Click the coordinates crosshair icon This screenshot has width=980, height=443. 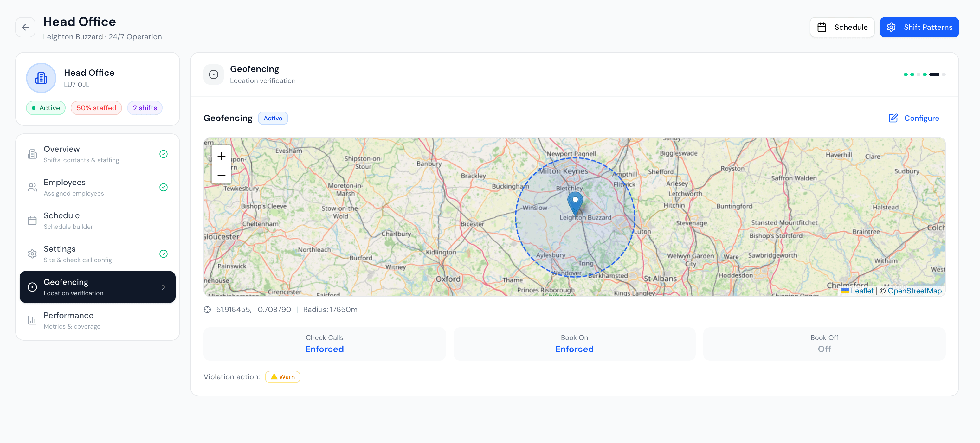click(x=207, y=310)
